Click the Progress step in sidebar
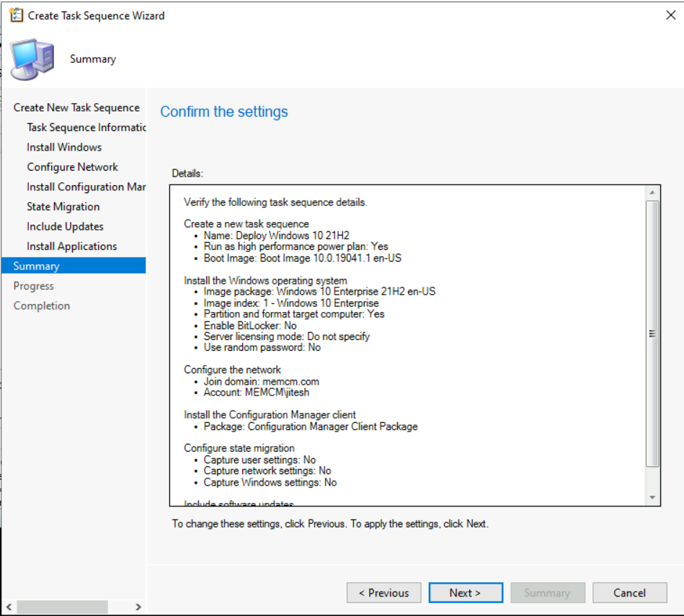This screenshot has width=684, height=616. point(34,286)
